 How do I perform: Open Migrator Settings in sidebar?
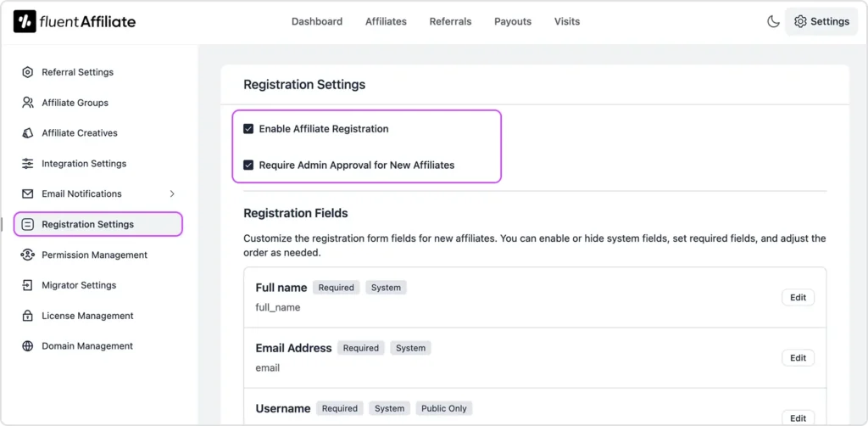coord(79,285)
